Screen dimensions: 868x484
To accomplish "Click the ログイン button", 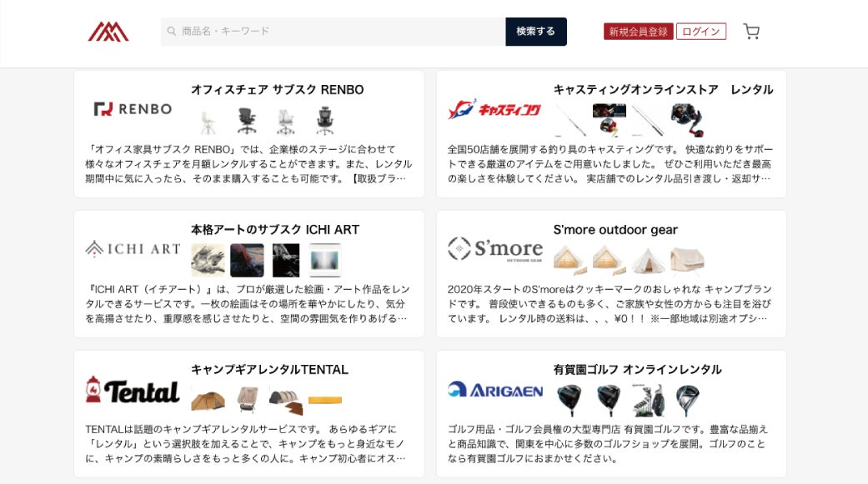I will coord(701,32).
